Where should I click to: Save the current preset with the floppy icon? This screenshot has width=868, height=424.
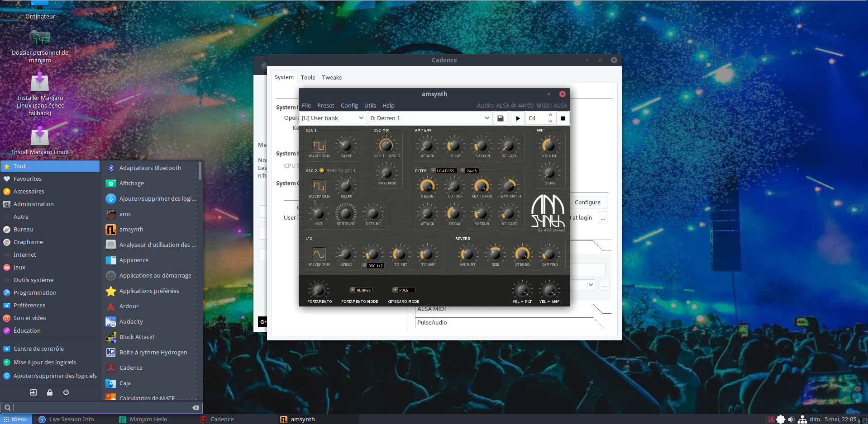[501, 118]
